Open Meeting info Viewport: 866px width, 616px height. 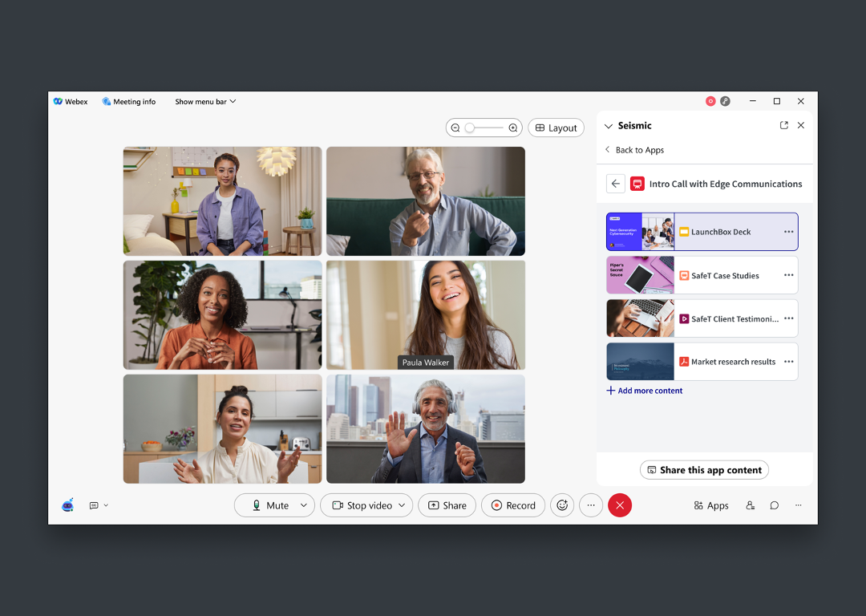pos(128,102)
